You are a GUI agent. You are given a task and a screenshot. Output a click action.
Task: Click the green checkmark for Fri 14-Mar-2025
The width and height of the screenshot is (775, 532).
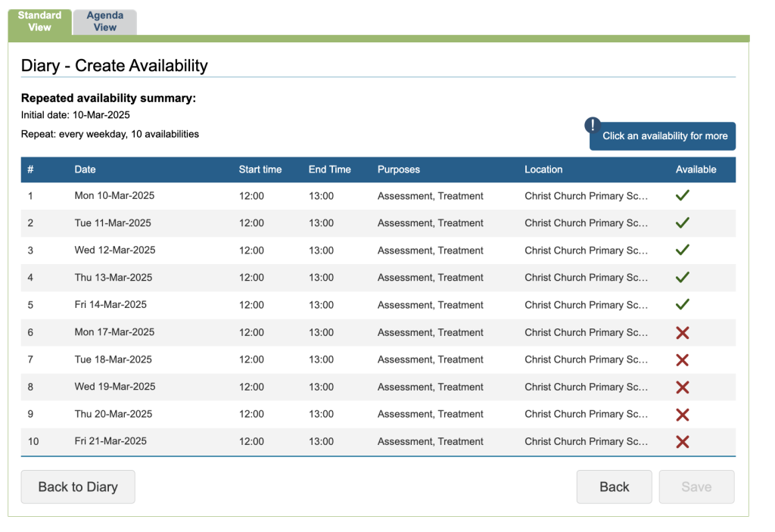(x=682, y=304)
